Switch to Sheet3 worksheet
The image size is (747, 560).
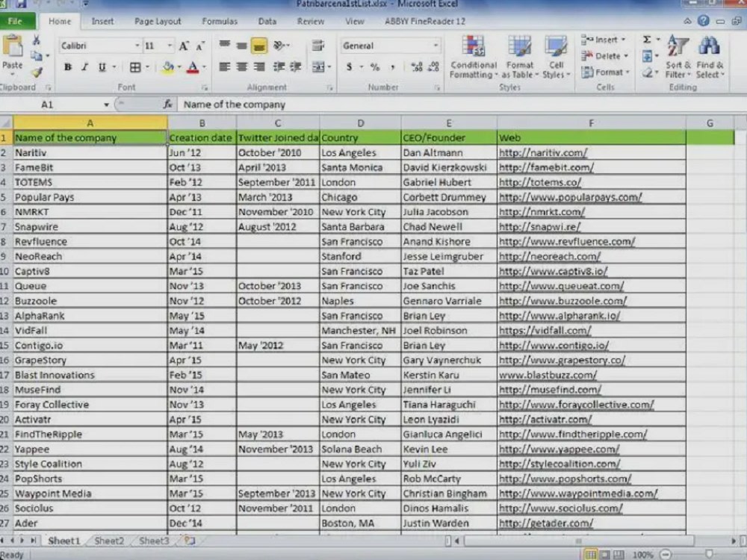click(154, 541)
